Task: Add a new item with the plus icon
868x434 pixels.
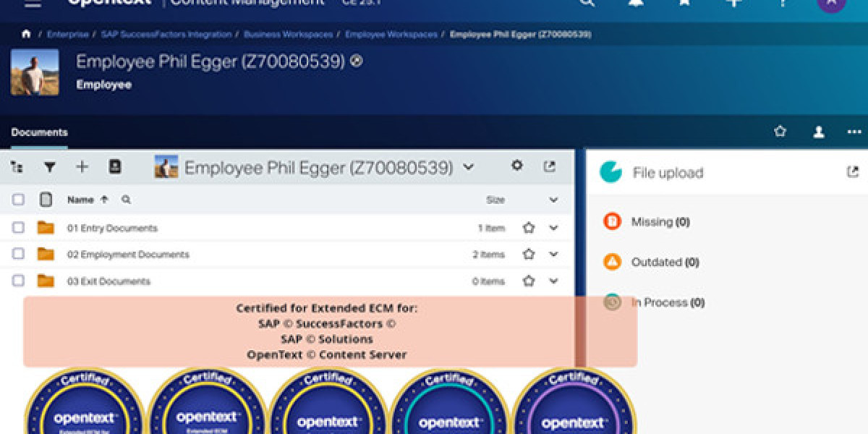Action: (x=82, y=167)
